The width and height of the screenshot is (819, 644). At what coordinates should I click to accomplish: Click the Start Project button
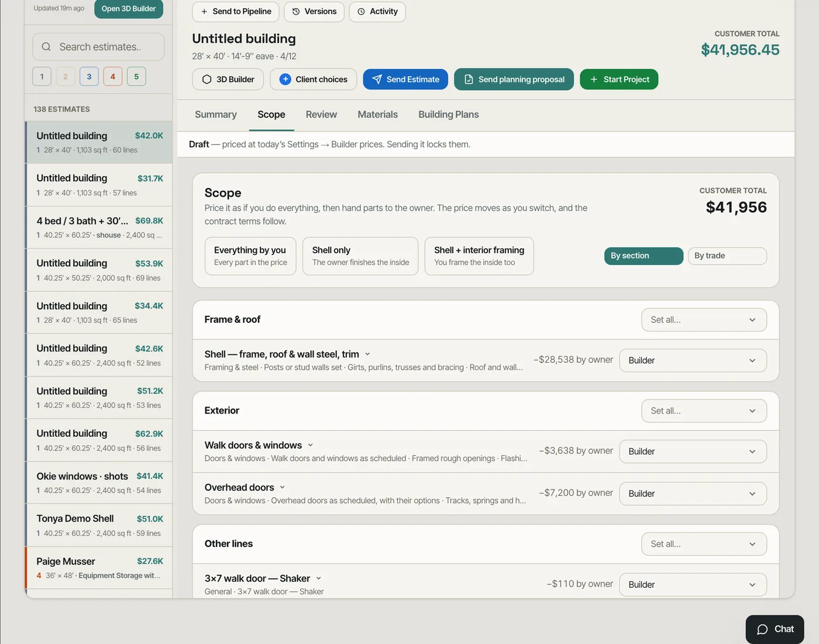click(x=619, y=80)
